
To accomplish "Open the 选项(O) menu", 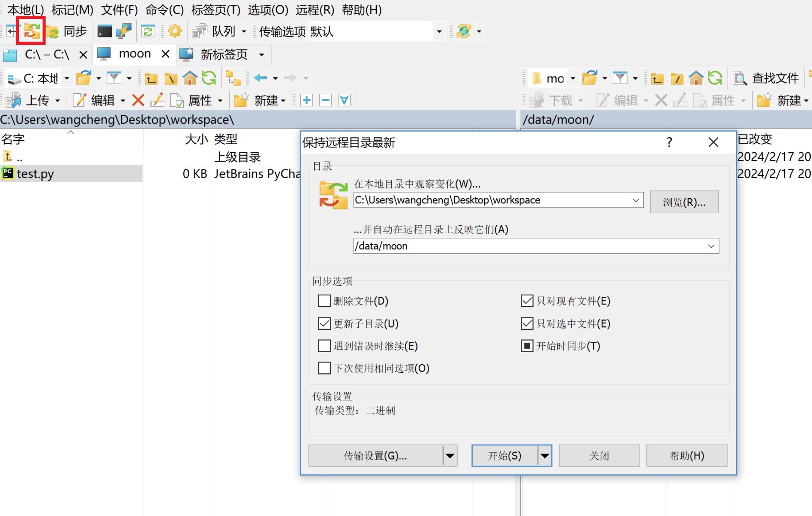I will 268,9.
